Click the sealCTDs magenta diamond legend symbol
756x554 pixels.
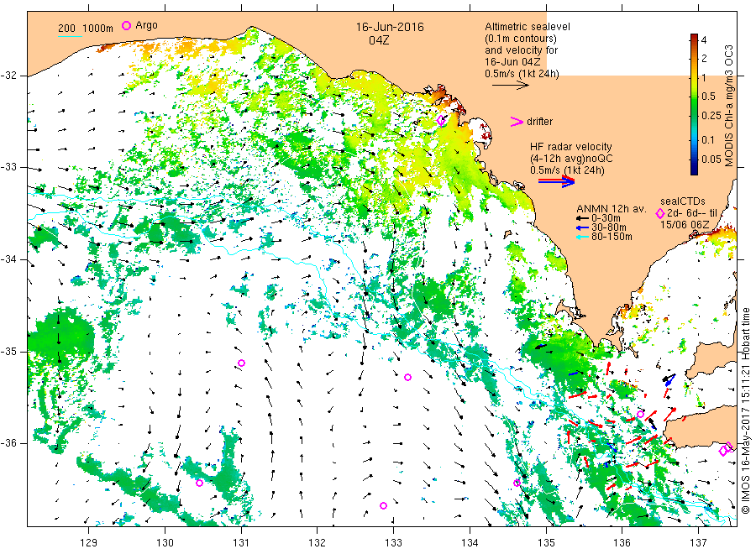point(660,213)
